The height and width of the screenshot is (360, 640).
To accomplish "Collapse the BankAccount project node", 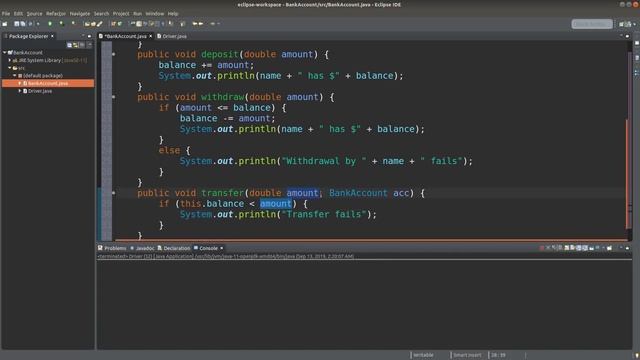I will [x=4, y=53].
